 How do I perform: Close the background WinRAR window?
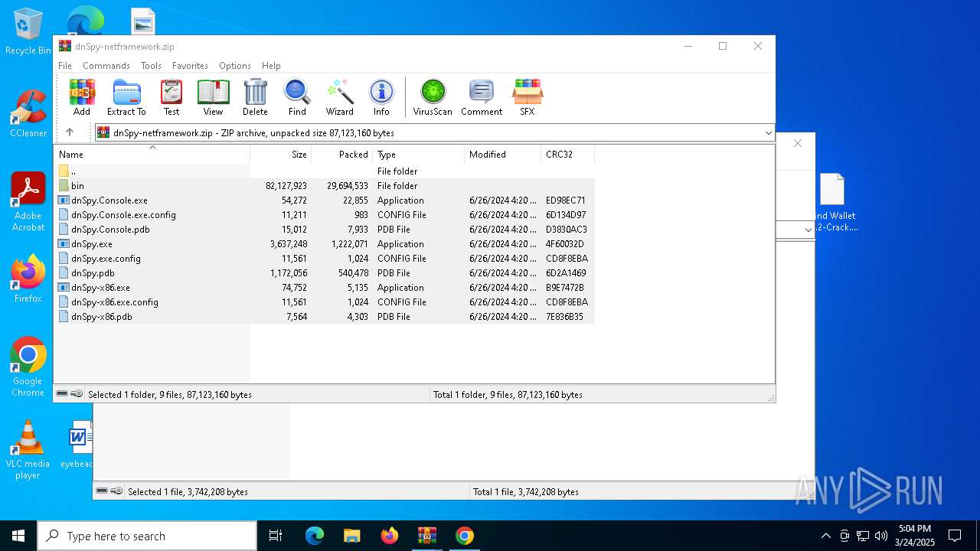tap(797, 143)
